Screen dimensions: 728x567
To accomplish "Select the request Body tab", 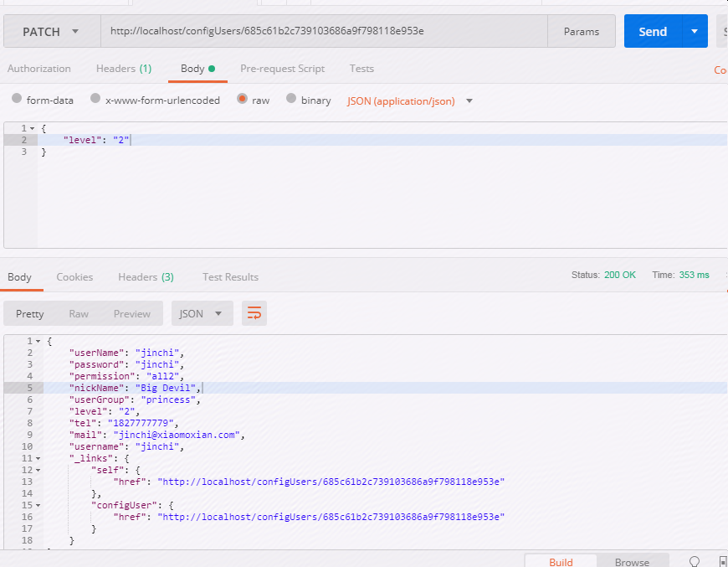I will [197, 69].
